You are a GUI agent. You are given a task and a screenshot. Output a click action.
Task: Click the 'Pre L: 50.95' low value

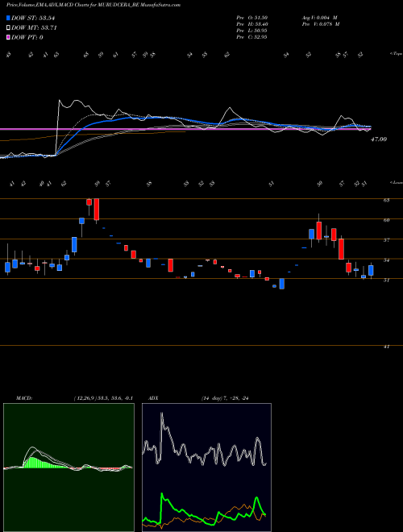252,31
